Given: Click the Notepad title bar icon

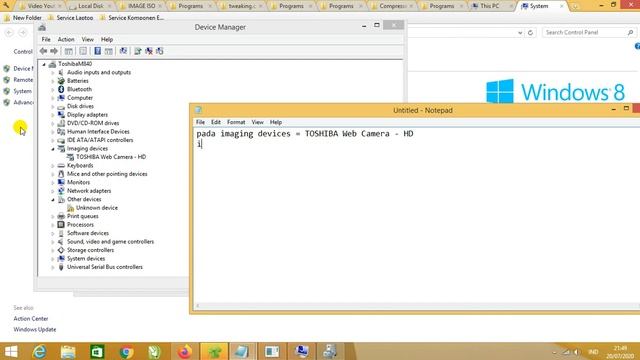Looking at the screenshot, I should coord(199,110).
